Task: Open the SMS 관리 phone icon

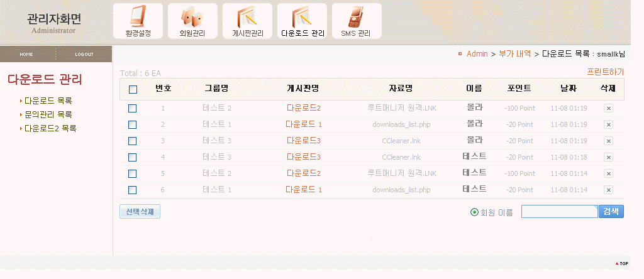Action: click(357, 21)
